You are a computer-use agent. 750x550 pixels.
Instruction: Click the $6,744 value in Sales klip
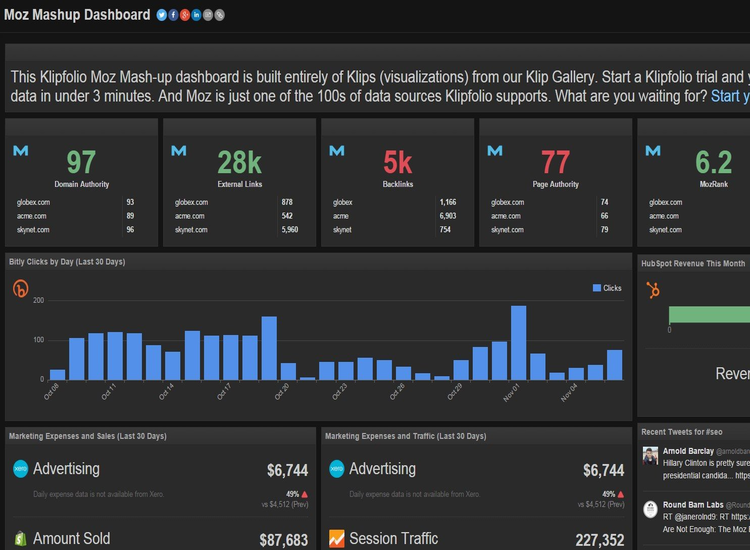287,471
